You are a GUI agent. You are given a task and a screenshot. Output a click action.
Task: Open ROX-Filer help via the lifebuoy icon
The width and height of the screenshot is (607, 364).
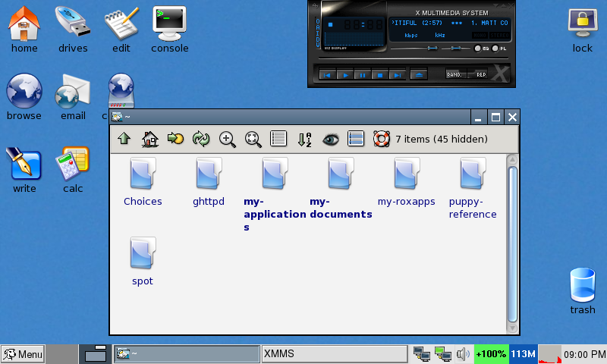(381, 139)
